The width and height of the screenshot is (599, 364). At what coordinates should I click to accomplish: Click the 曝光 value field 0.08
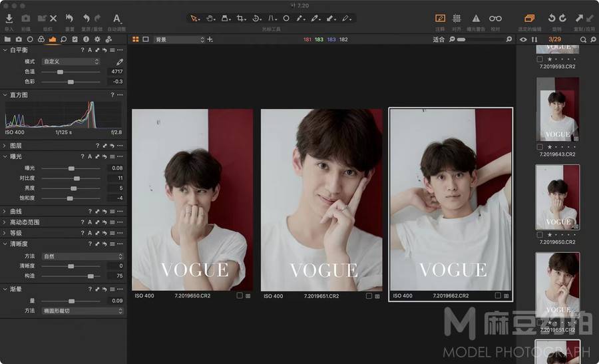[115, 168]
